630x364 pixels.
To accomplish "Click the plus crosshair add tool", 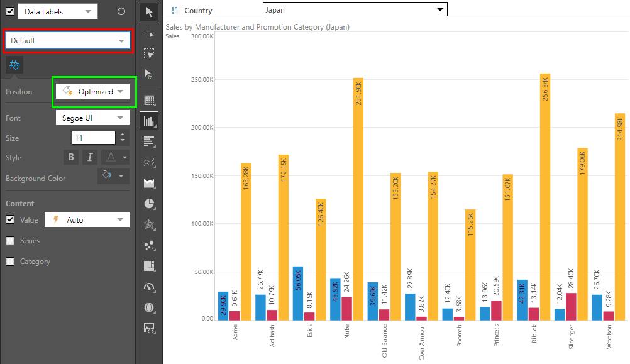I will [x=149, y=33].
